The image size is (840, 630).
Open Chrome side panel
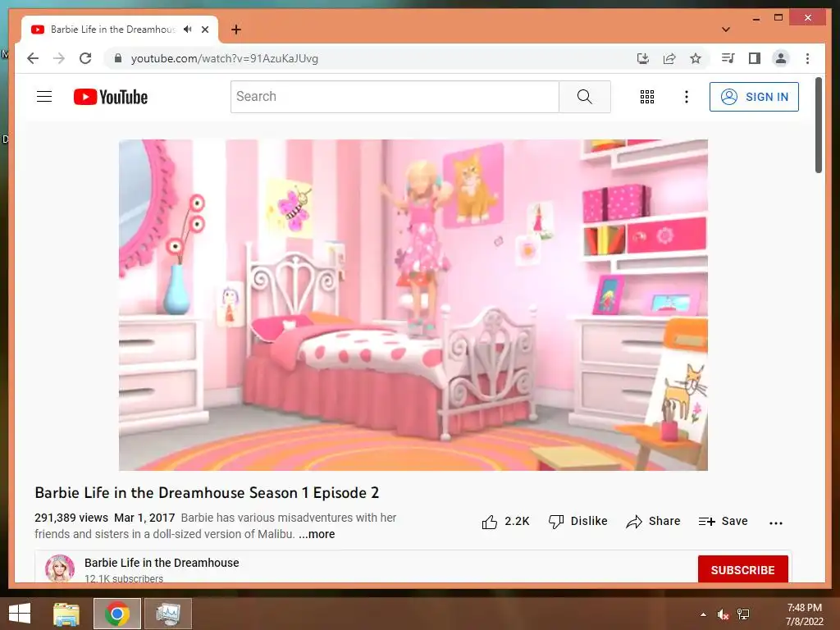click(755, 58)
